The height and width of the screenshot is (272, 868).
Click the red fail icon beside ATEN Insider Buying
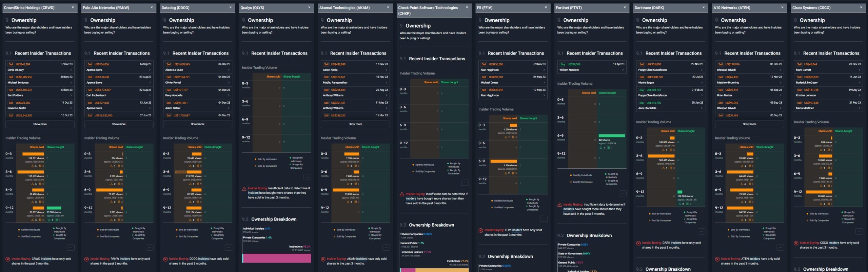[x=717, y=259]
